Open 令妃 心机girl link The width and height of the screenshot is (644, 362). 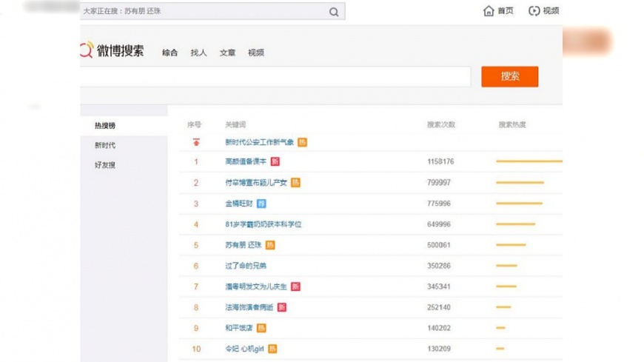[244, 349]
